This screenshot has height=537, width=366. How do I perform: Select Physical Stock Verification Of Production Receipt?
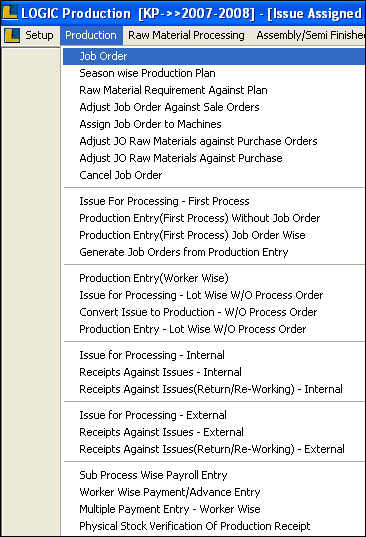pos(214,526)
